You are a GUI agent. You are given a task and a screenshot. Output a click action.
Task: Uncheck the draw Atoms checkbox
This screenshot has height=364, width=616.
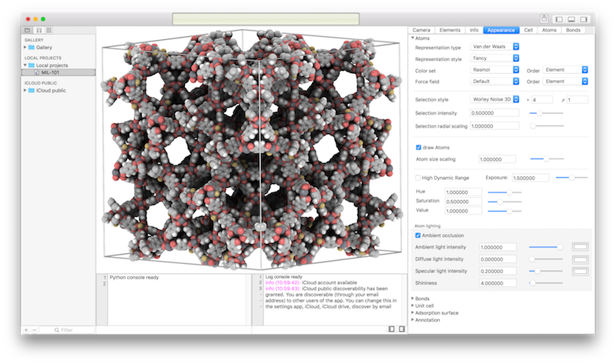pos(418,147)
